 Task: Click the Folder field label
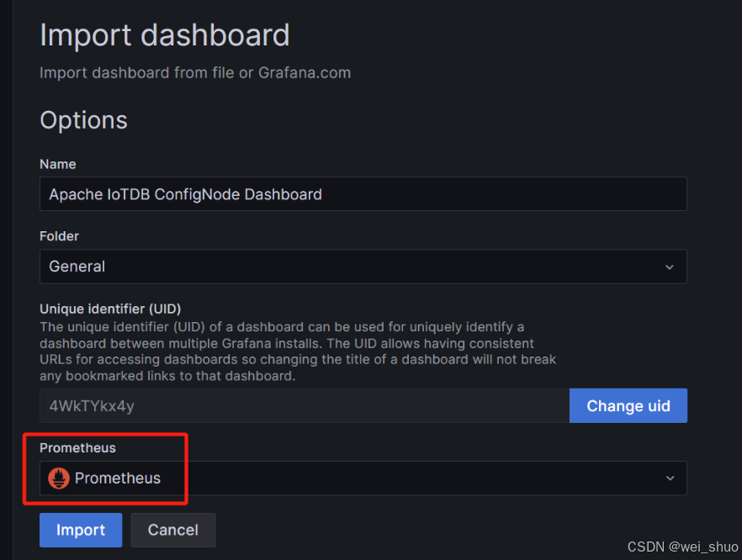click(59, 236)
